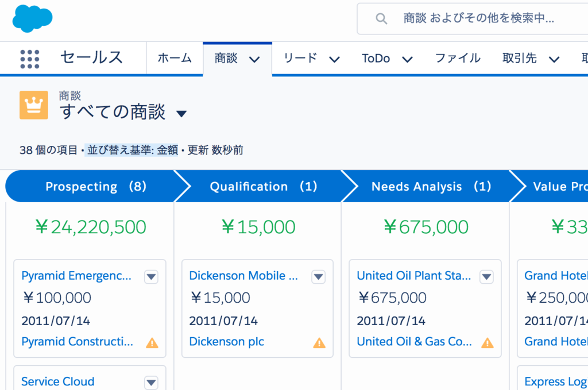Open the 取引先 tab

coord(519,58)
